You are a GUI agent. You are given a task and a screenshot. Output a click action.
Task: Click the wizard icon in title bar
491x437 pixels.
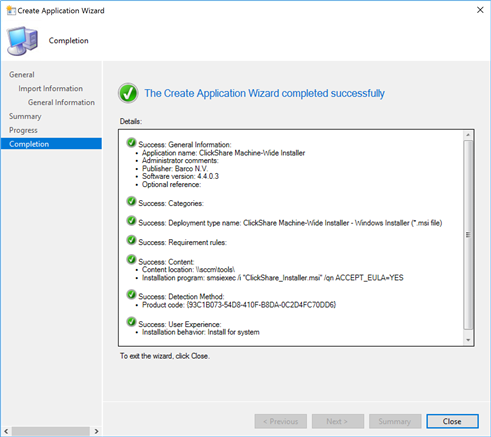[11, 10]
